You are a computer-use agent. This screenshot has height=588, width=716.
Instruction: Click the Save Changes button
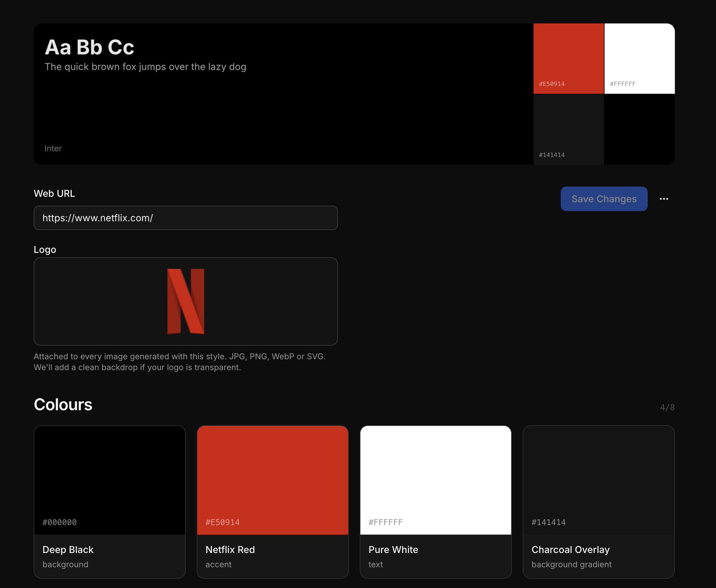tap(604, 199)
